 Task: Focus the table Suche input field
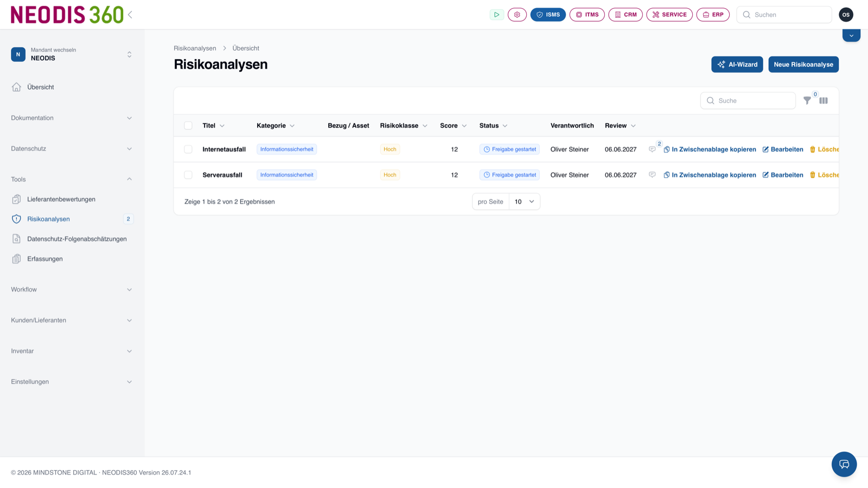748,100
